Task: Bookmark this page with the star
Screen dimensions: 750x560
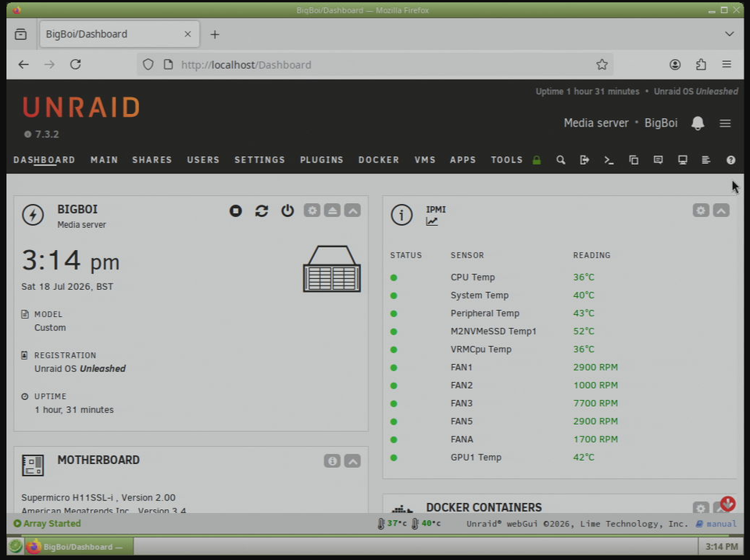Action: click(x=602, y=65)
